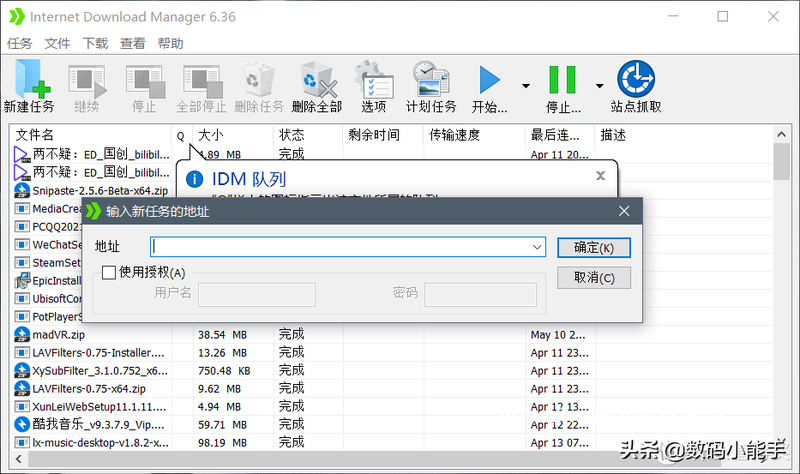Click the XySubFilter zip file icon
Image resolution: width=800 pixels, height=474 pixels.
tap(22, 370)
